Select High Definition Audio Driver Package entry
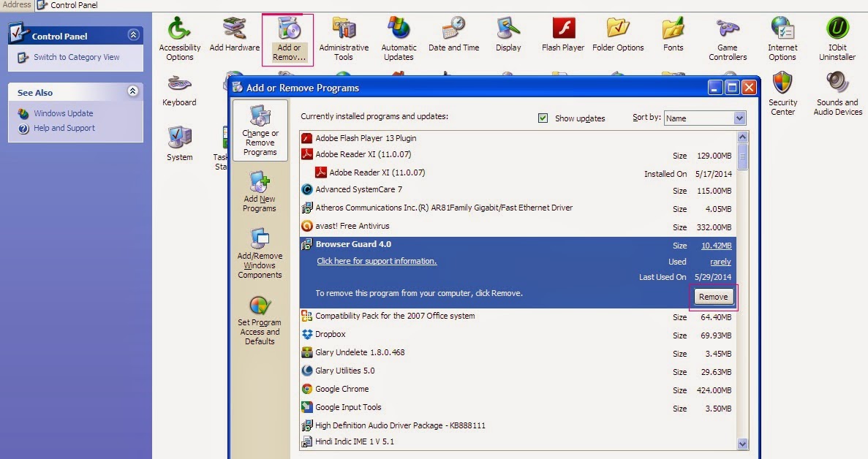 tap(518, 425)
